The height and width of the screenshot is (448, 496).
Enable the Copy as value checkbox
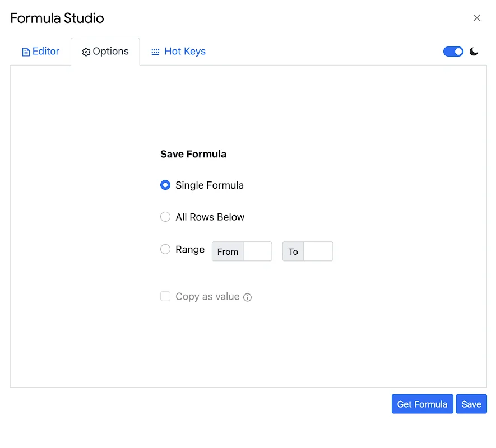tap(165, 296)
